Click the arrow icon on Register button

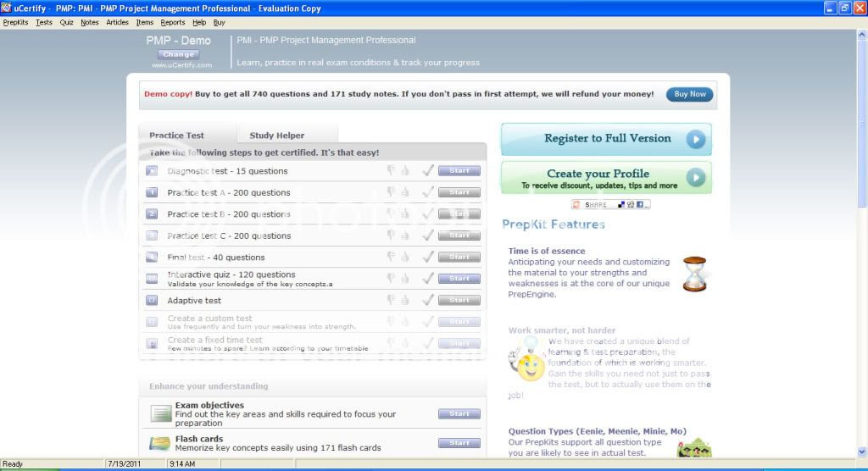pyautogui.click(x=695, y=139)
